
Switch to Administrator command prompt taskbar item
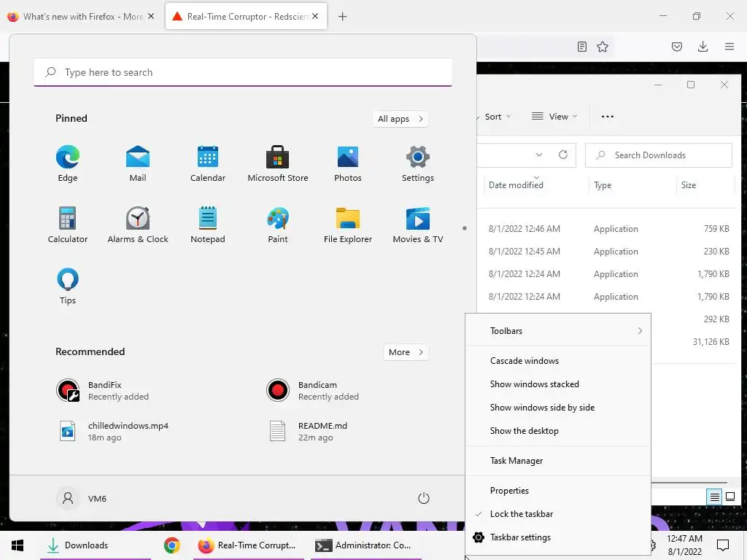[x=366, y=545]
